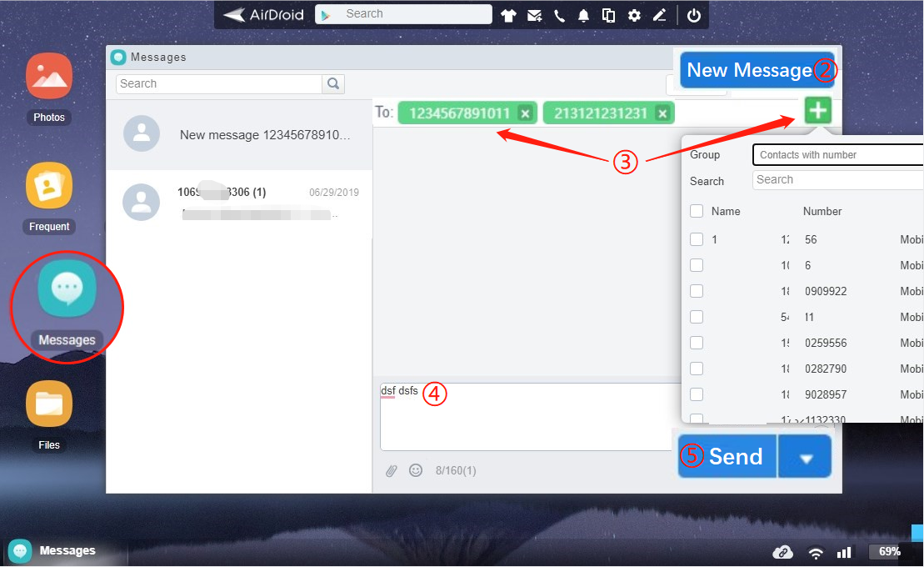The height and width of the screenshot is (567, 924).
Task: Open Notifications via the bell icon
Action: point(584,14)
